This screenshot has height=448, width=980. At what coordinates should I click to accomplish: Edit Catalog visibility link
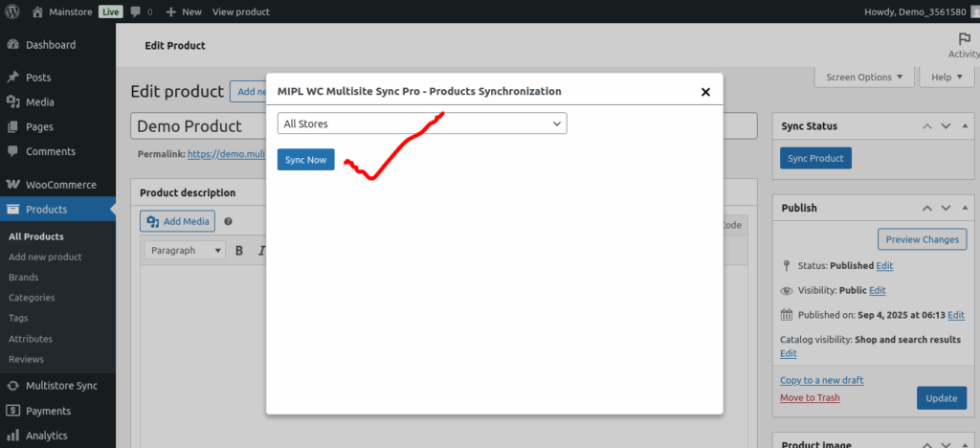pos(789,353)
